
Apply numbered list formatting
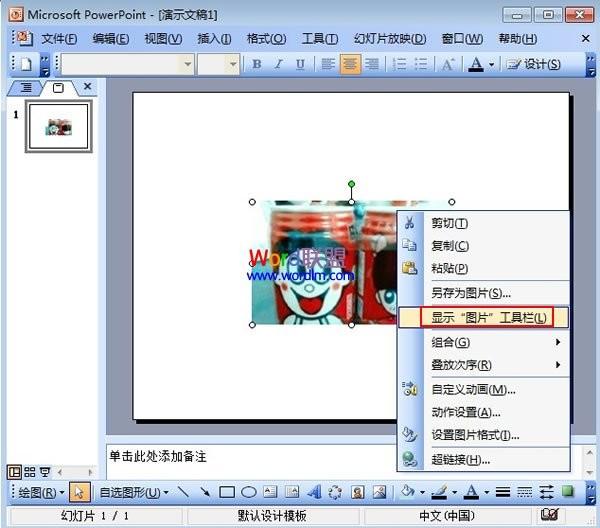pyautogui.click(x=399, y=64)
